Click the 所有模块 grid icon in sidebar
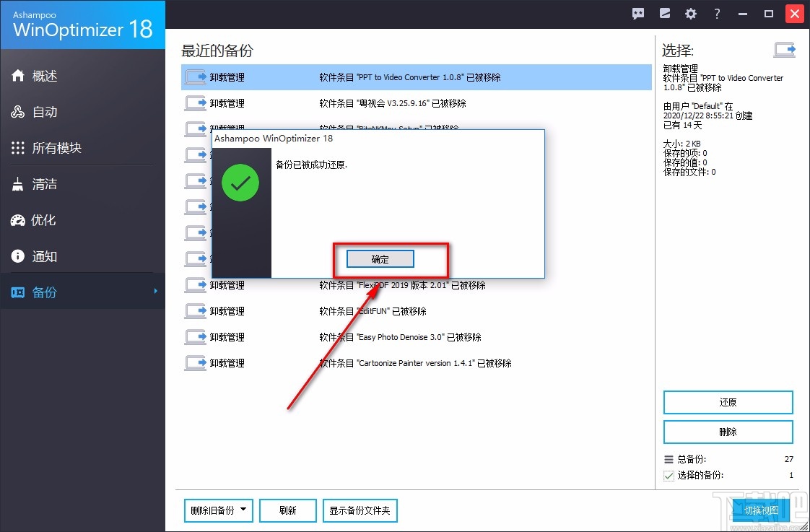Viewport: 810px width, 532px height. (x=18, y=147)
